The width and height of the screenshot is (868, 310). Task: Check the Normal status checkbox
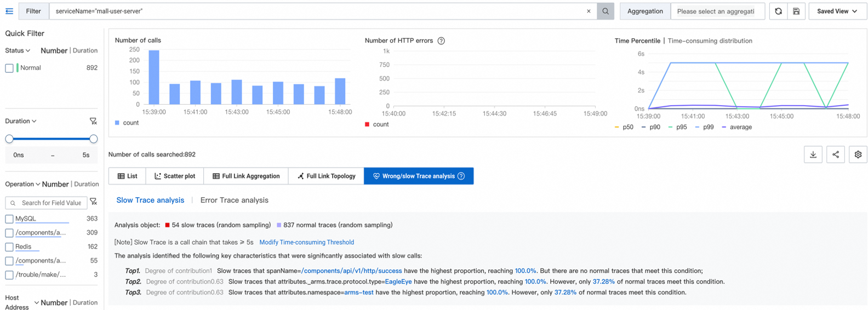tap(9, 68)
